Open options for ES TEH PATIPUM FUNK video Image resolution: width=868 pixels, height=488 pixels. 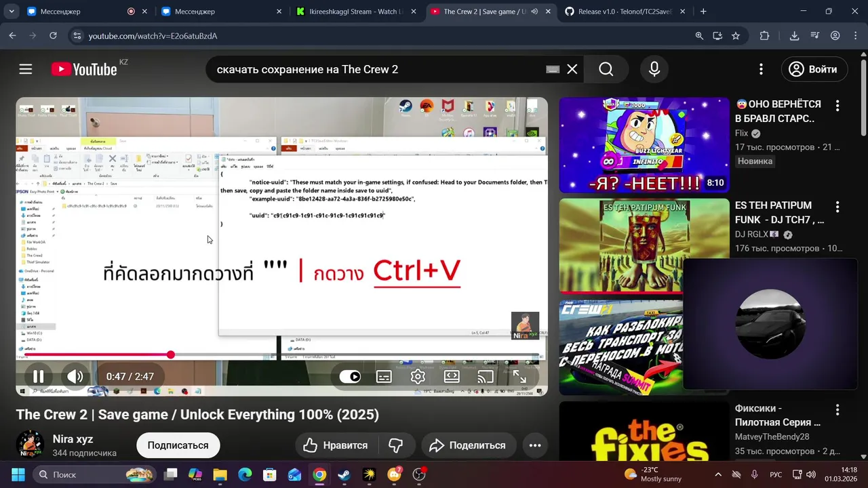837,207
